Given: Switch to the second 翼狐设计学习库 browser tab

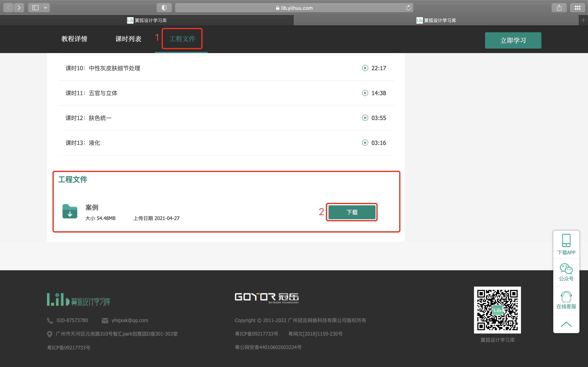Looking at the screenshot, I should point(436,20).
